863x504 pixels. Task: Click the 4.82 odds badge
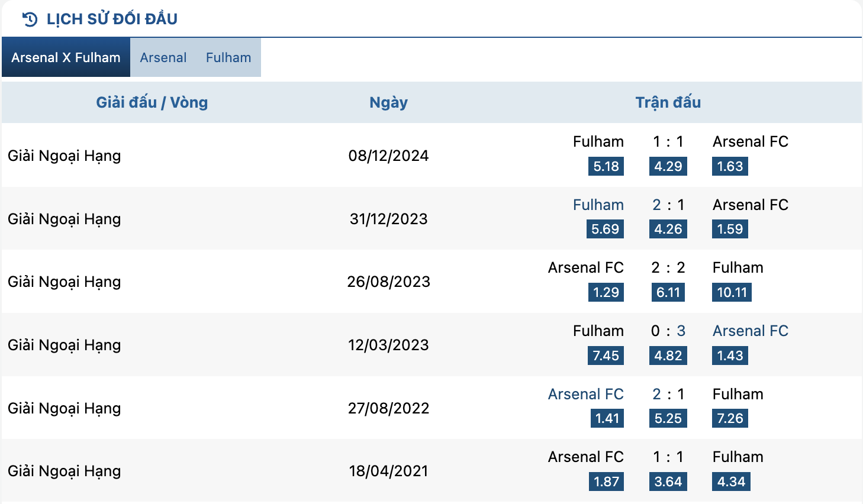coord(668,356)
